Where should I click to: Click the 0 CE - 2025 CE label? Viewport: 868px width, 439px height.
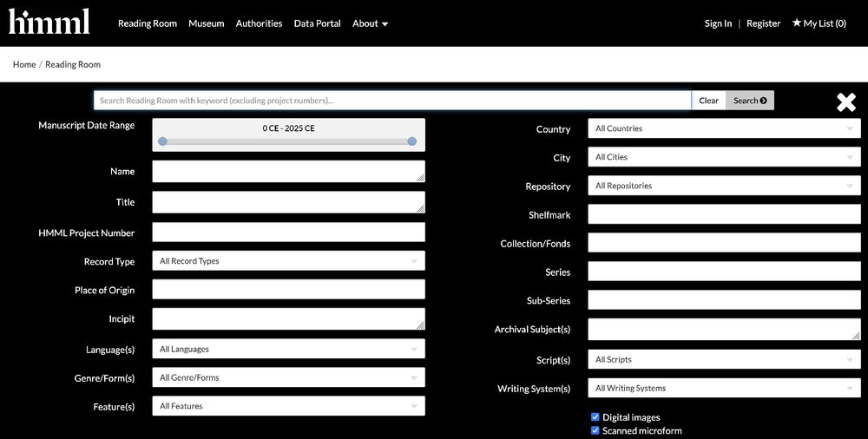288,128
